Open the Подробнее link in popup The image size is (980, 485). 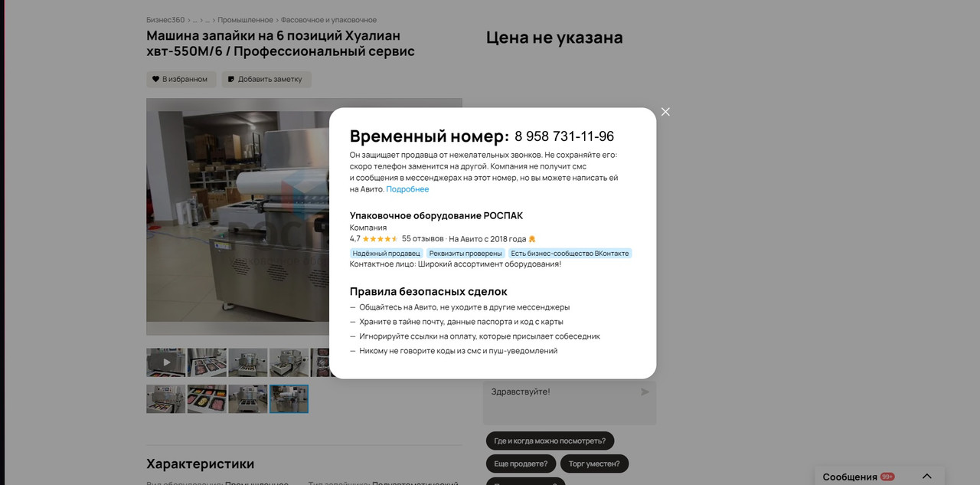(407, 189)
